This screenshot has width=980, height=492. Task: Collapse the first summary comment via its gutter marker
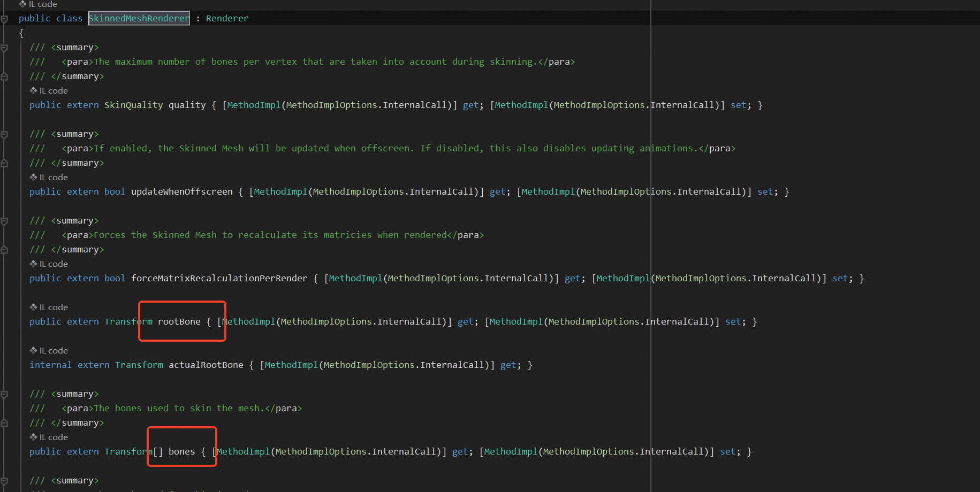pyautogui.click(x=4, y=47)
